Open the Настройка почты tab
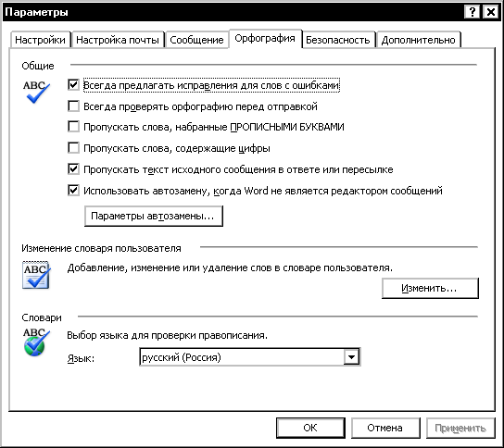 click(118, 40)
